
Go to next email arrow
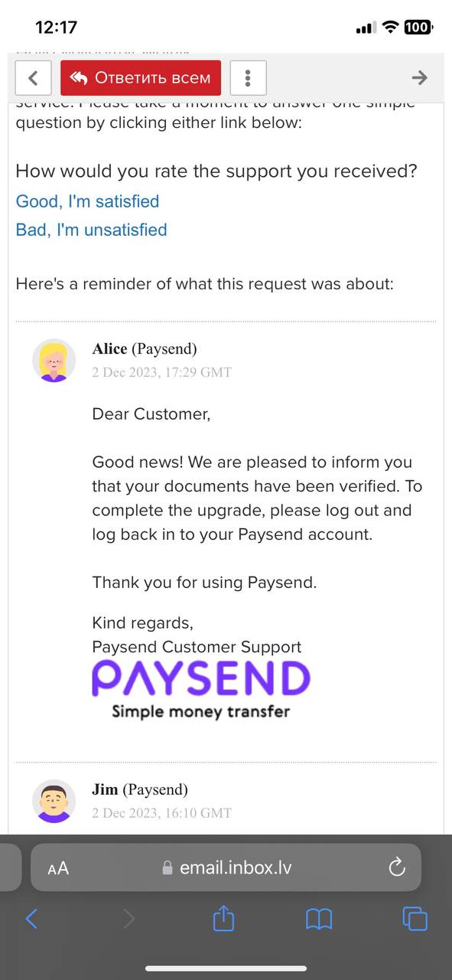(x=419, y=77)
